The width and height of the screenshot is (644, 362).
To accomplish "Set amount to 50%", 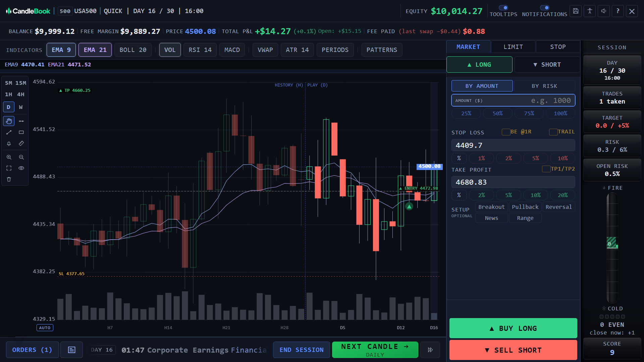I will 497,114.
